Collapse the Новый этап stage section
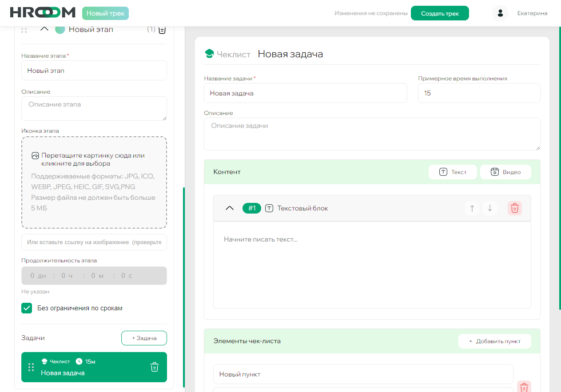The image size is (561, 392). click(x=44, y=29)
